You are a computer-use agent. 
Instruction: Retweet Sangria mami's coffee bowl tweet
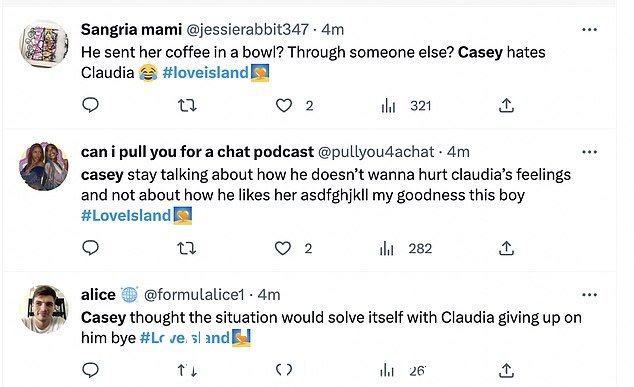coord(187,106)
